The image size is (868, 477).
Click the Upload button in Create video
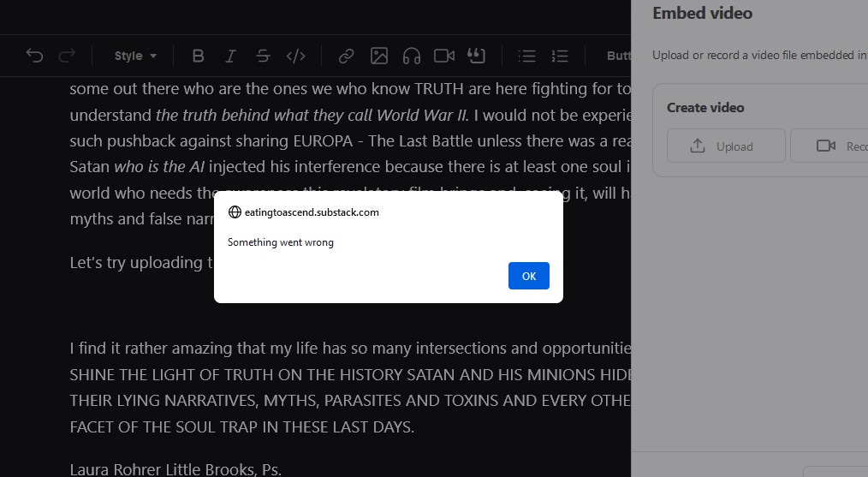click(726, 146)
